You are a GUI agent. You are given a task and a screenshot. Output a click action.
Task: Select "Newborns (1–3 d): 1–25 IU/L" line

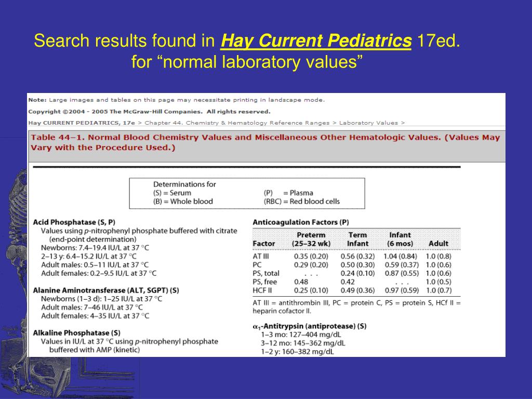[x=101, y=299]
